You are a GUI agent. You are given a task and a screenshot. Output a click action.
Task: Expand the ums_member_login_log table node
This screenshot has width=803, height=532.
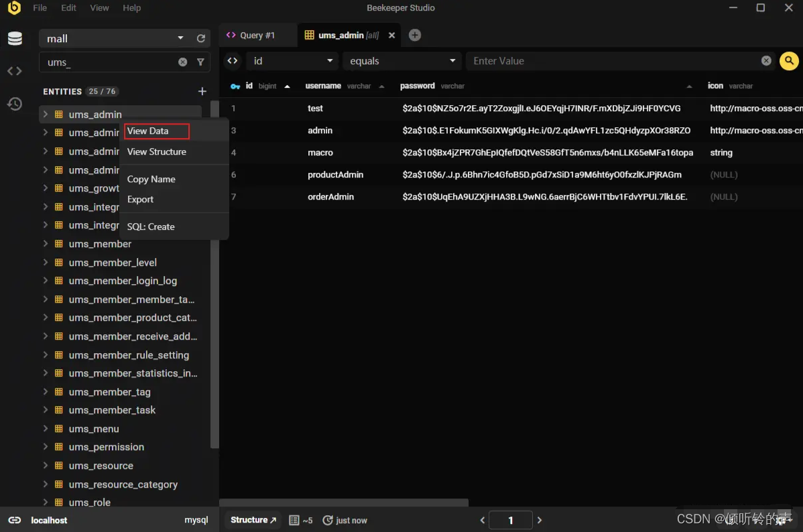(x=45, y=281)
